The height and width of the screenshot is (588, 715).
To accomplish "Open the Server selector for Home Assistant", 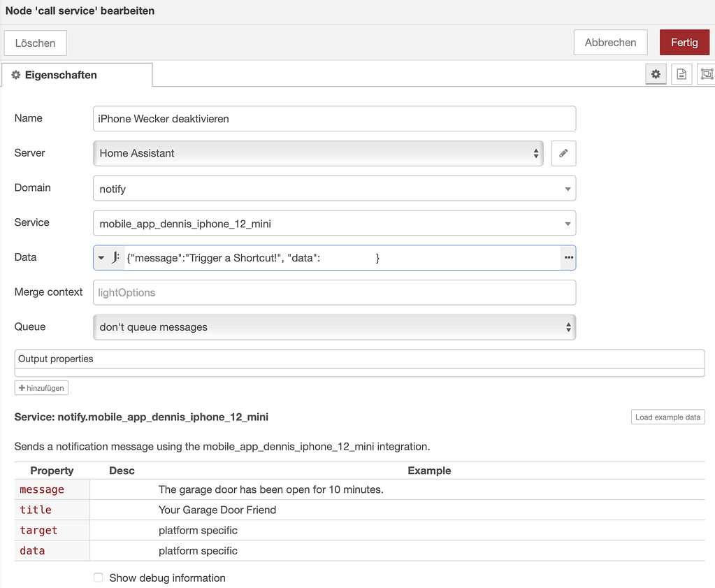I will 318,153.
